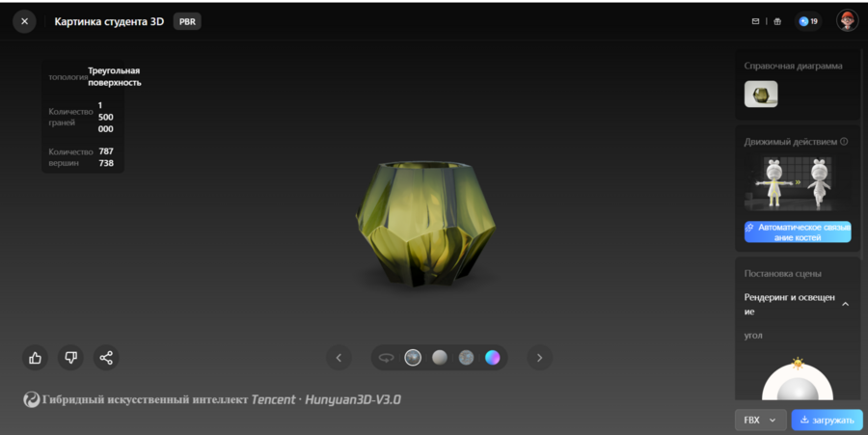Click the Справочная диаграмма heading
This screenshot has width=868, height=435.
click(793, 66)
